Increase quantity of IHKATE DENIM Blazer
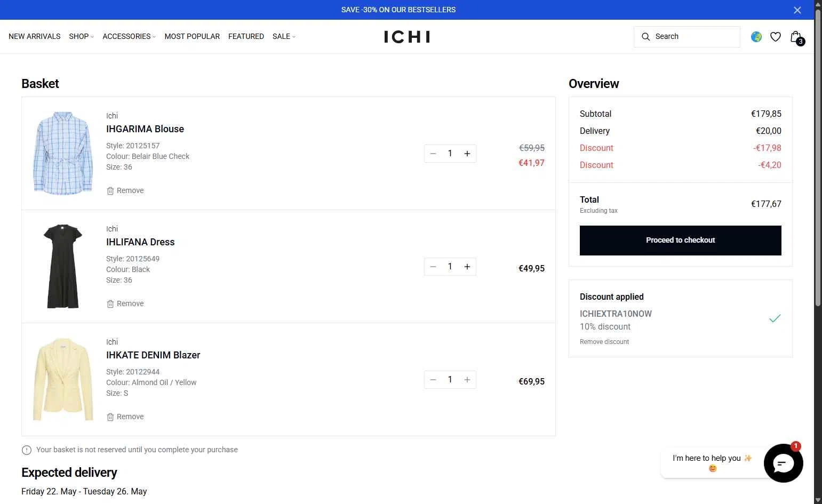This screenshot has width=822, height=504. [467, 380]
